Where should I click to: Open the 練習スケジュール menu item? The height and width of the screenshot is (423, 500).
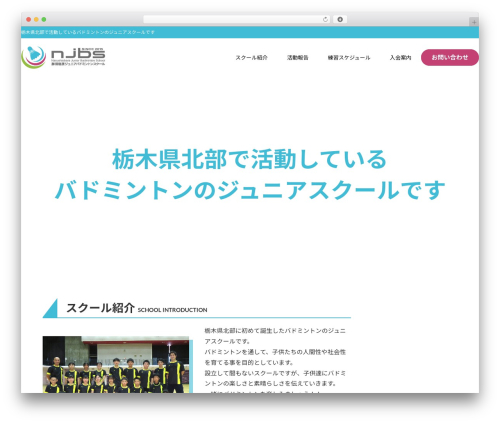point(349,58)
